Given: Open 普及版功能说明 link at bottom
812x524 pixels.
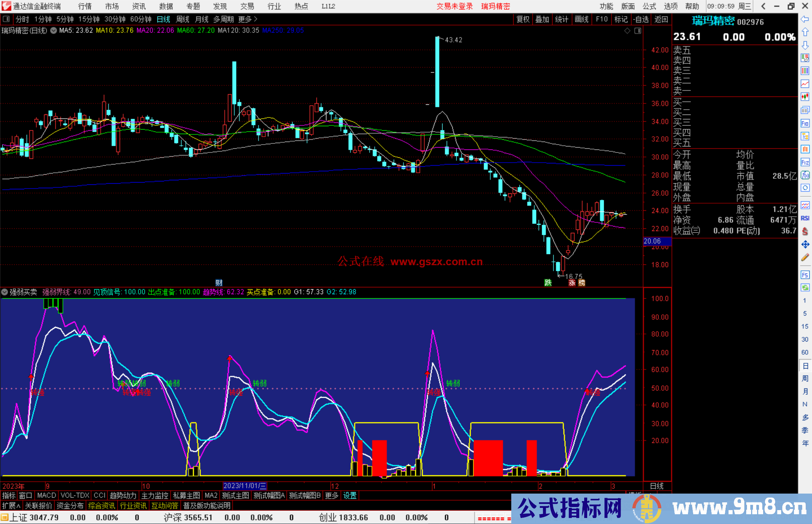Looking at the screenshot, I should pyautogui.click(x=207, y=506).
